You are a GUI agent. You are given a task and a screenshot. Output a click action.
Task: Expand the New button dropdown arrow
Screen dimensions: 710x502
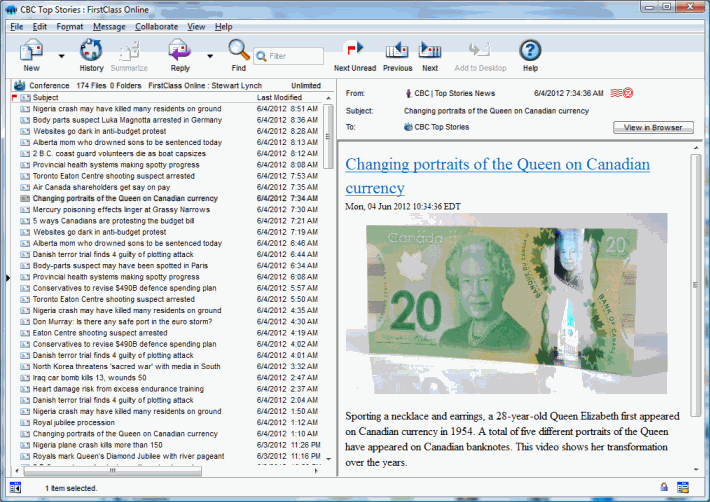[61, 56]
